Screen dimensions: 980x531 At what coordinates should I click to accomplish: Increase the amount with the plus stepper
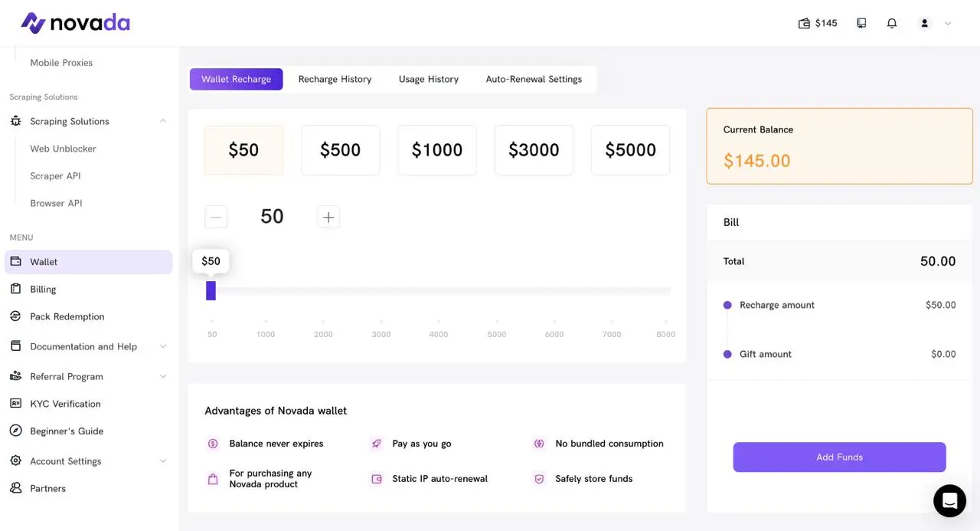tap(328, 217)
